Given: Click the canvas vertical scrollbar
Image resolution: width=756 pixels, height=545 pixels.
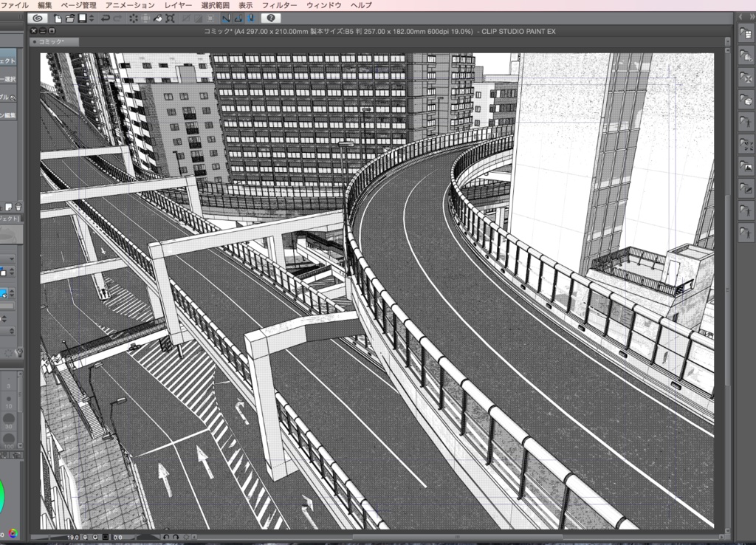Looking at the screenshot, I should click(x=727, y=289).
